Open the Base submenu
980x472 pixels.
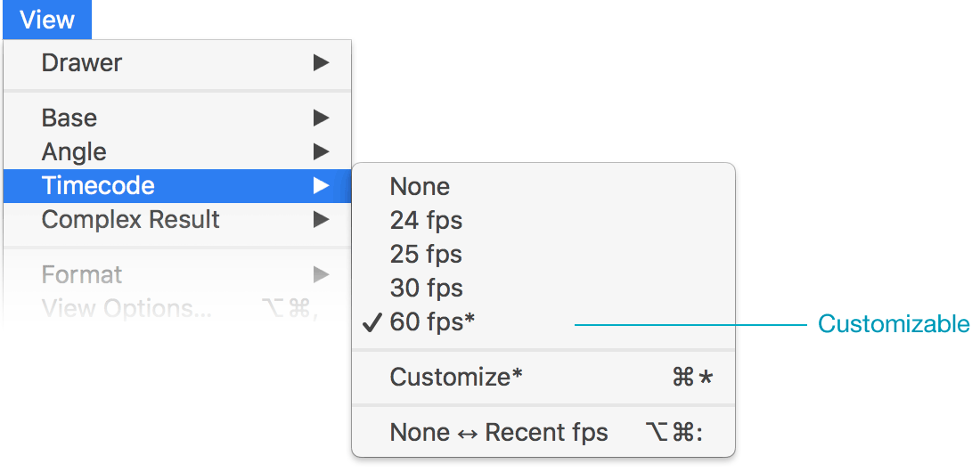tap(177, 118)
